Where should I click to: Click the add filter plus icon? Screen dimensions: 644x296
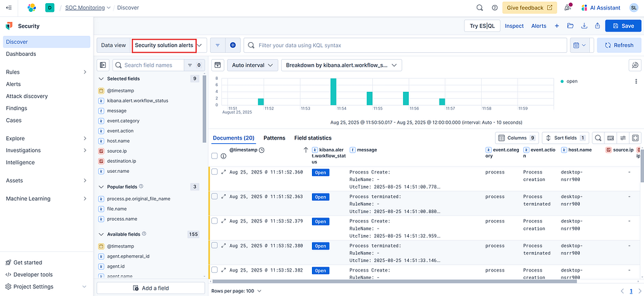(x=233, y=45)
